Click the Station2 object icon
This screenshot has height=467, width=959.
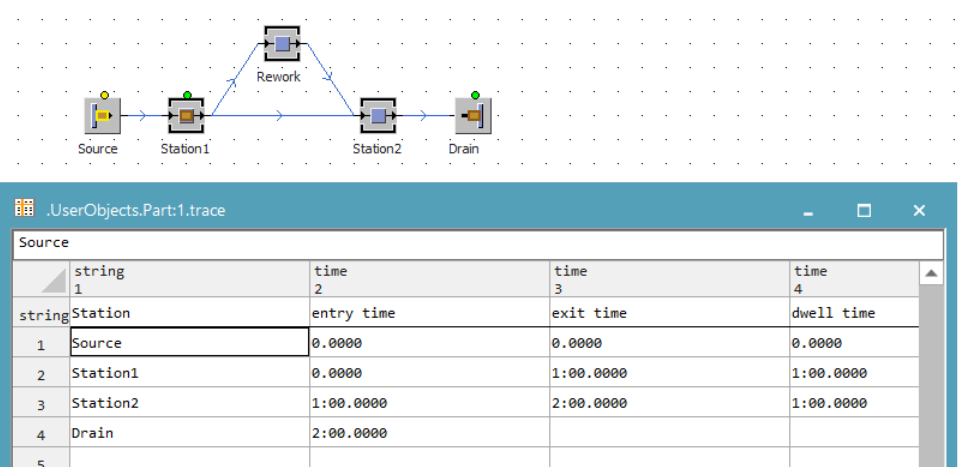pyautogui.click(x=379, y=116)
